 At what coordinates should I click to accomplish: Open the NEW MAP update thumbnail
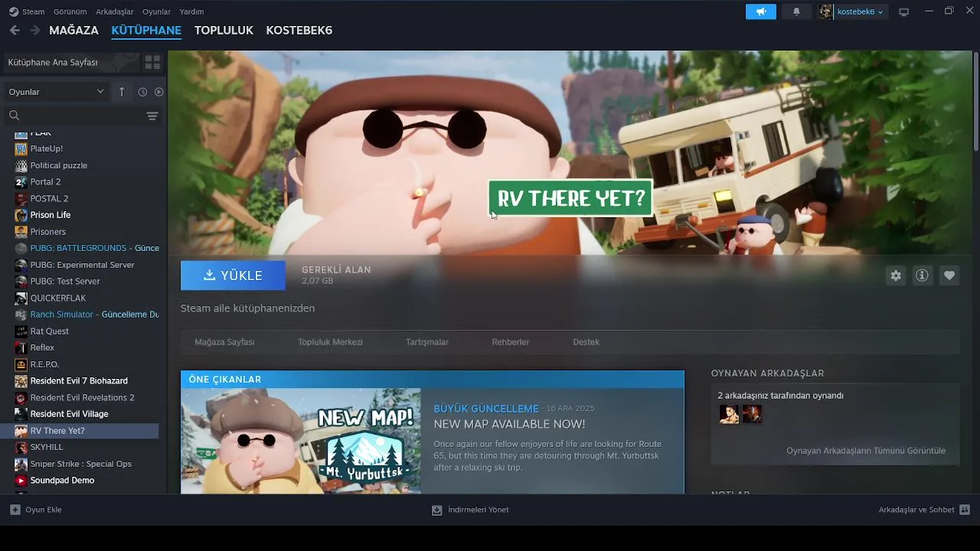(301, 441)
